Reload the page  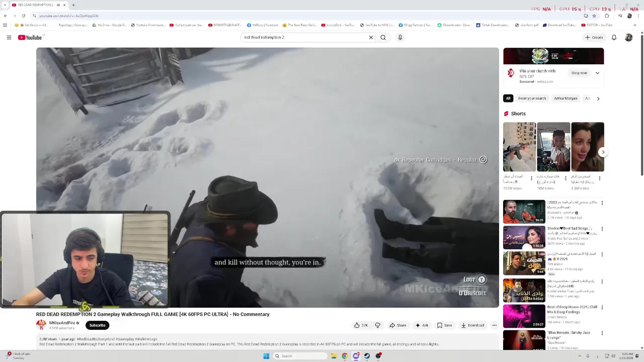click(23, 16)
